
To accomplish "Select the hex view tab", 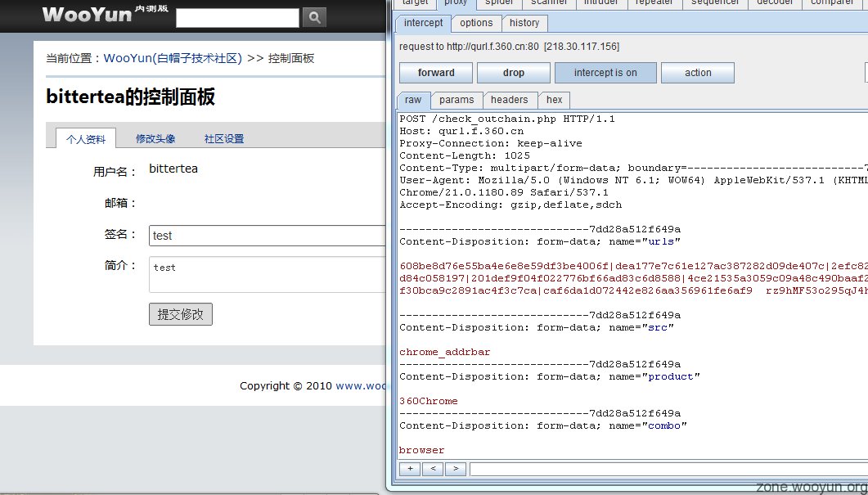I will pyautogui.click(x=555, y=100).
